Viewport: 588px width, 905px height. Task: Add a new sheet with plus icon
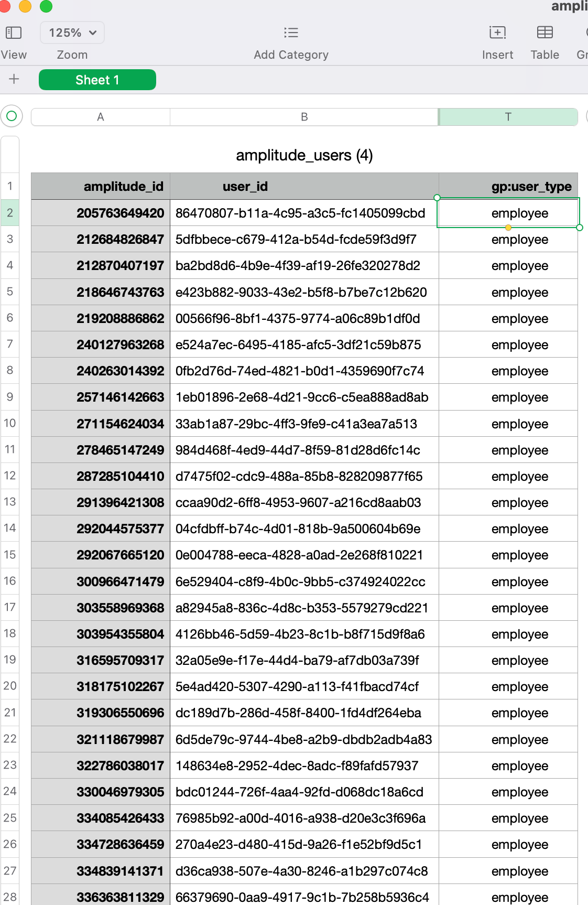pyautogui.click(x=14, y=79)
